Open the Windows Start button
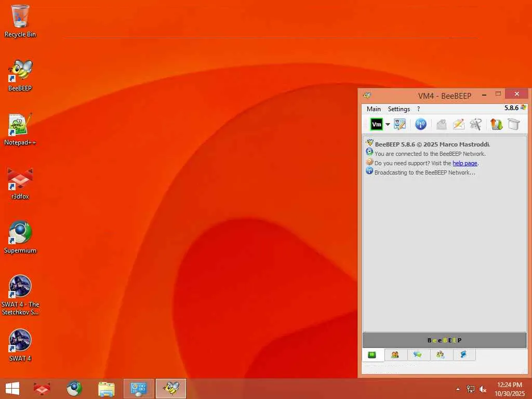This screenshot has height=399, width=532. pos(12,389)
